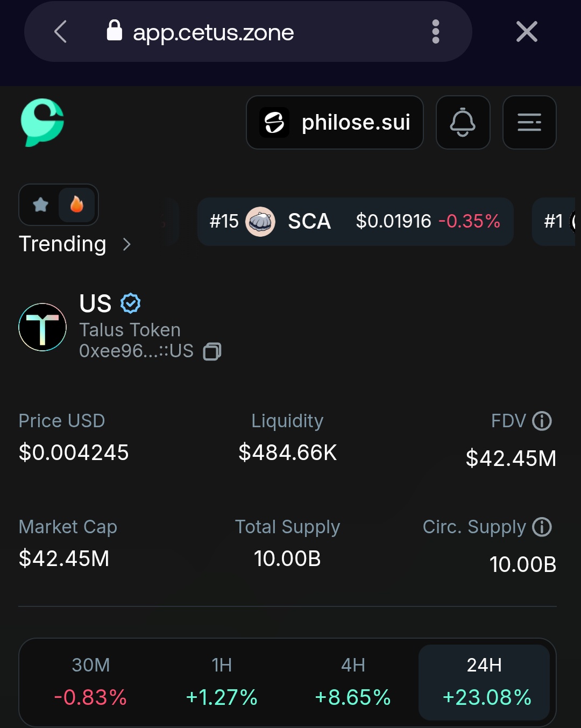This screenshot has height=728, width=581.
Task: Show FDV info tooltip icon
Action: coord(542,421)
